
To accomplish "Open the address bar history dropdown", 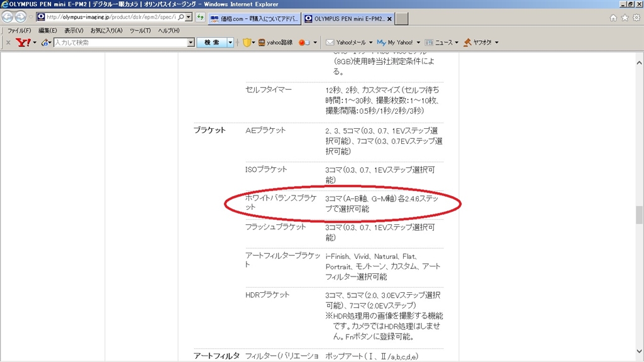I will 189,17.
